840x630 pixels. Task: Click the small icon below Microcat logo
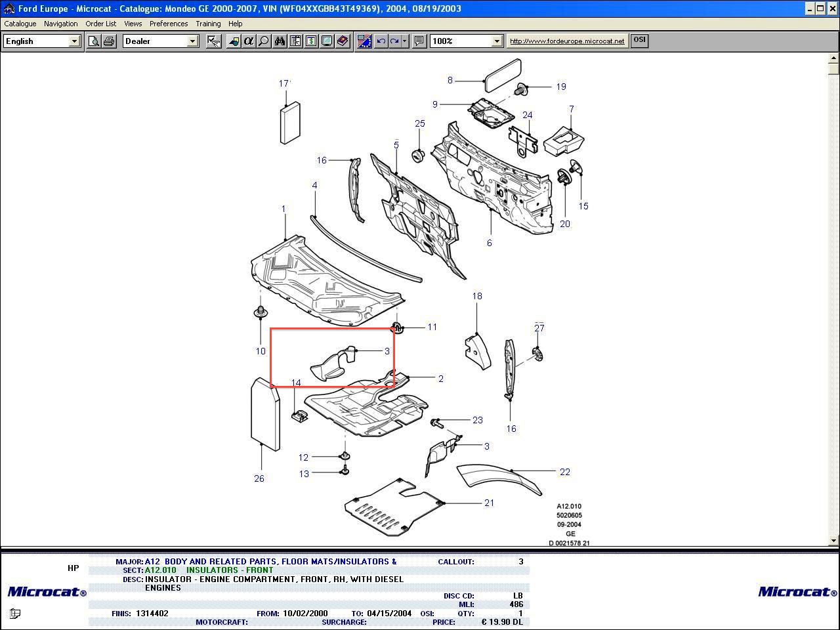point(15,614)
